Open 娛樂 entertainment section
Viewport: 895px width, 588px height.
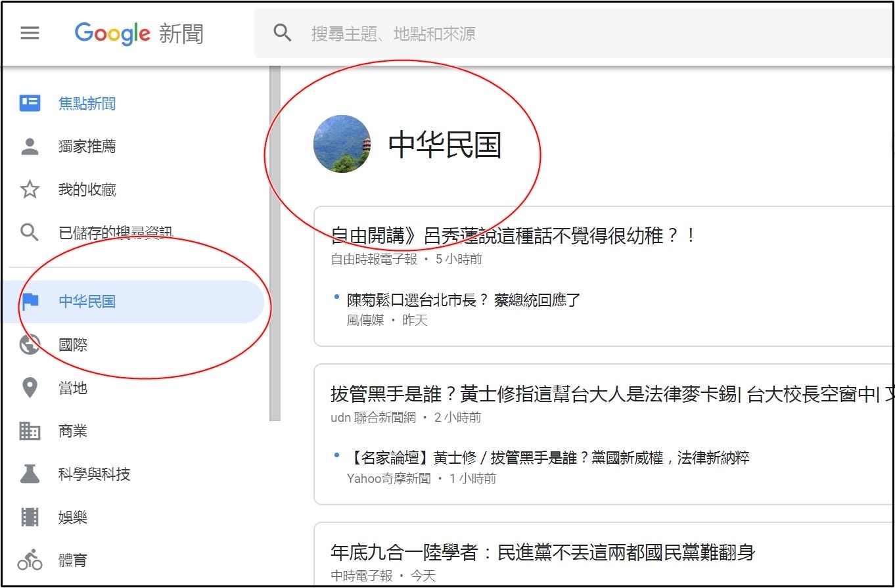click(73, 518)
